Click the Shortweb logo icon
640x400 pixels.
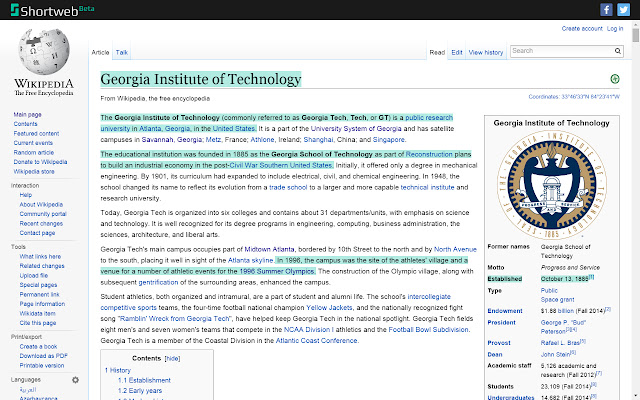(15, 10)
